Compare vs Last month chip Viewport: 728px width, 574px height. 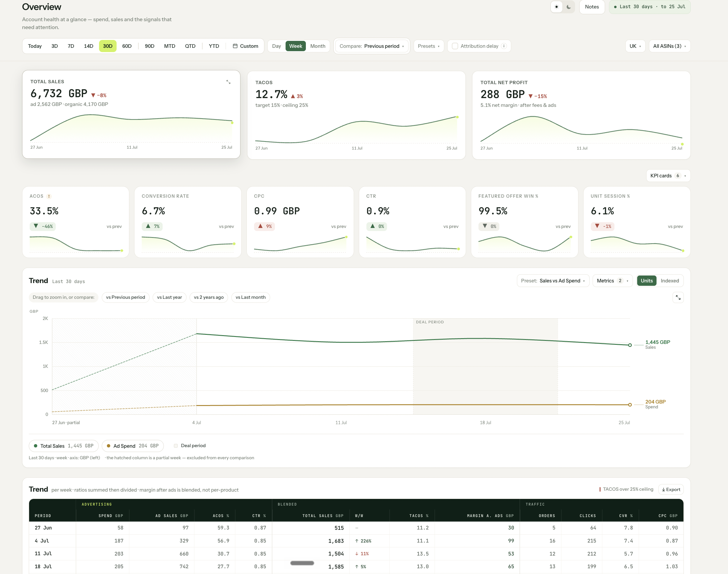tap(250, 297)
